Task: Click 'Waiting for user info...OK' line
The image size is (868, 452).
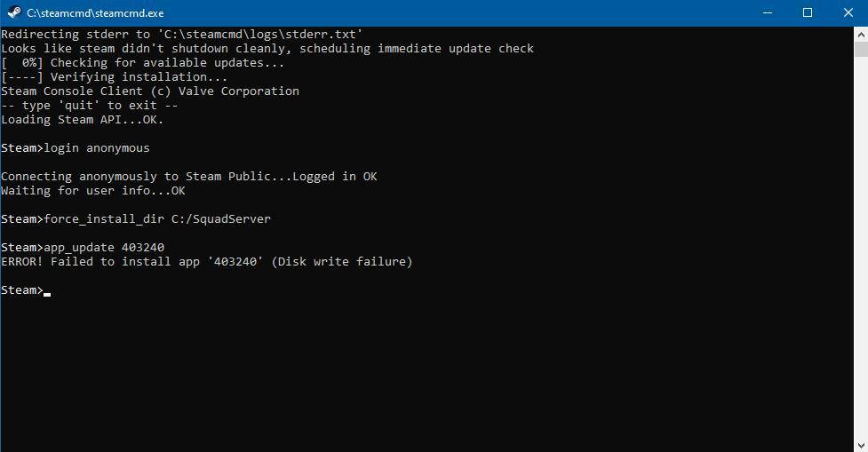Action: click(x=93, y=191)
